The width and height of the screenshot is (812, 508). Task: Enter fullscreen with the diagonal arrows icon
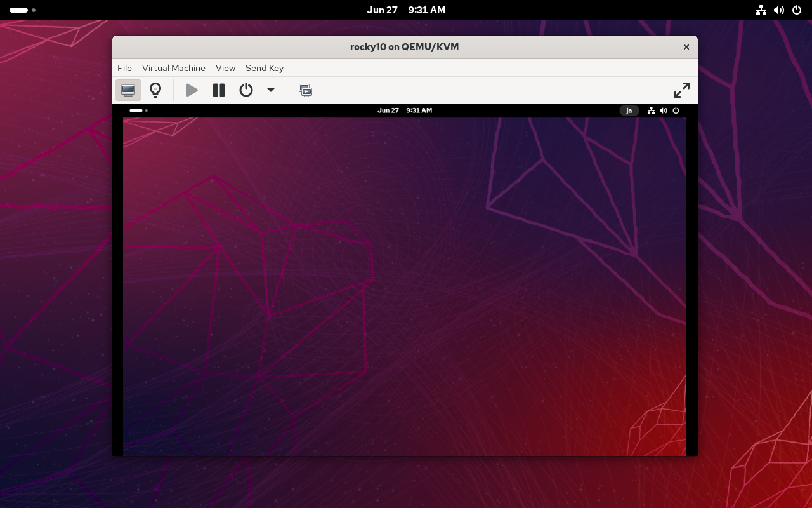point(681,90)
